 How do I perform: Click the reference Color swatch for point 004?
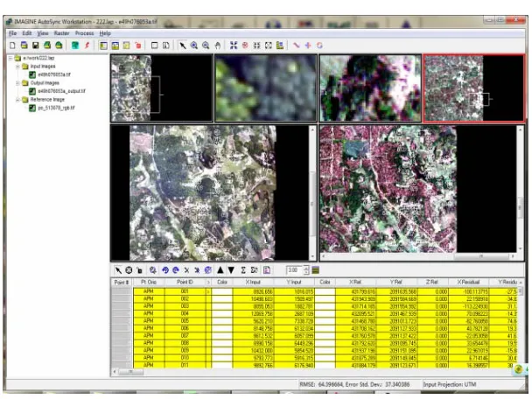325,313
